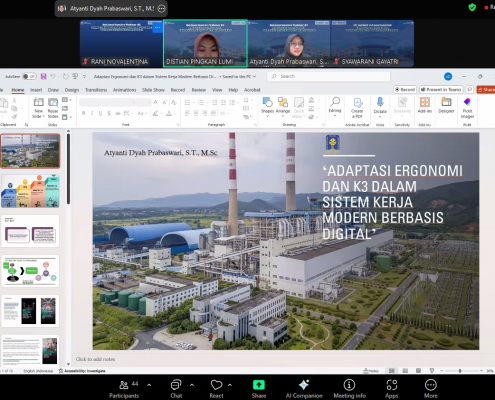
Task: Click in the PowerPoint Search box
Action: [x=329, y=76]
